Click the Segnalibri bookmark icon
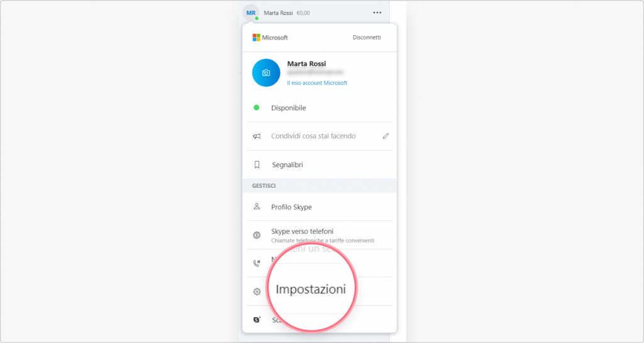The height and width of the screenshot is (343, 644). [257, 165]
